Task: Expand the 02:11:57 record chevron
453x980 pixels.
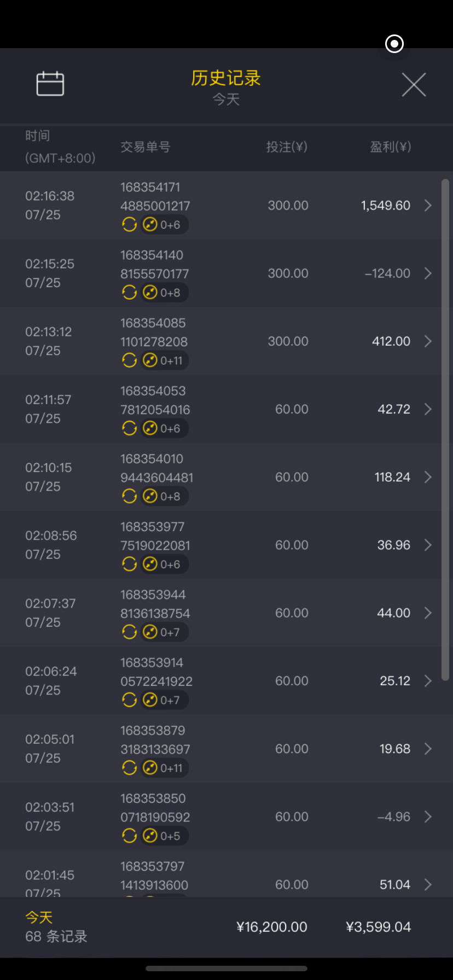Action: pyautogui.click(x=428, y=409)
